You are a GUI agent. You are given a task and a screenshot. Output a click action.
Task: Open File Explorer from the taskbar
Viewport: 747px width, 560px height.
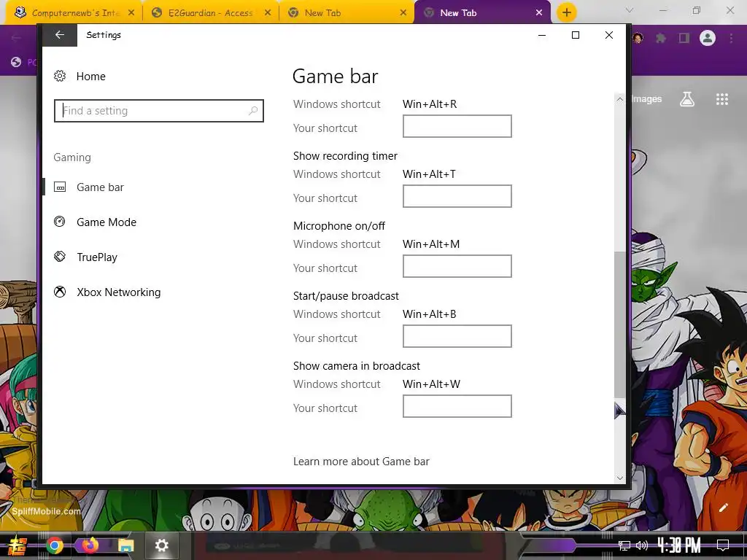125,545
